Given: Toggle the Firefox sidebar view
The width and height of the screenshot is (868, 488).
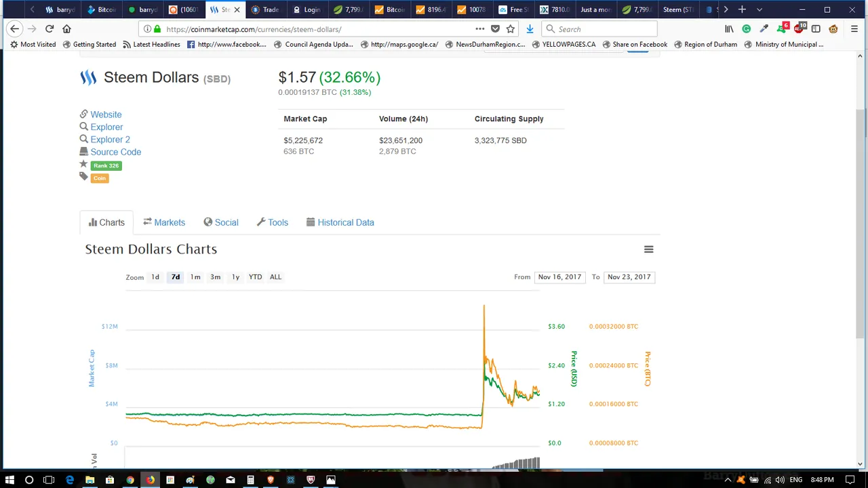Looking at the screenshot, I should pos(816,29).
